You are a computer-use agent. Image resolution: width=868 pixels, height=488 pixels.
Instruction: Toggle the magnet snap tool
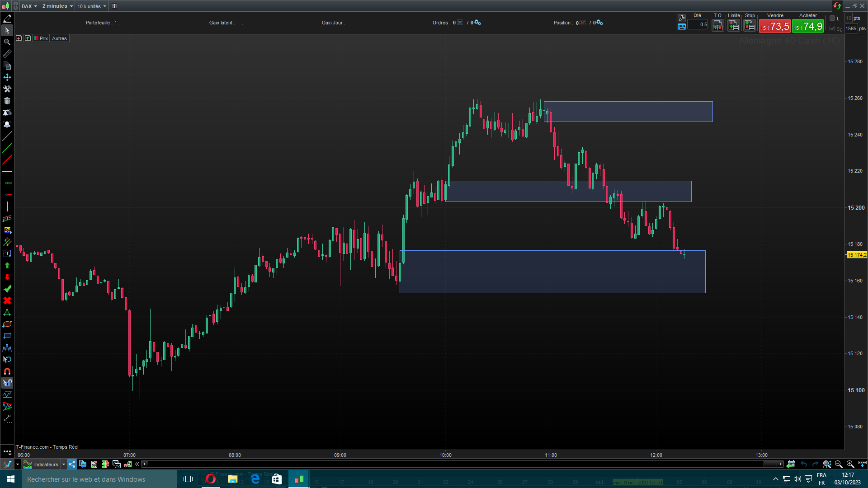click(7, 371)
